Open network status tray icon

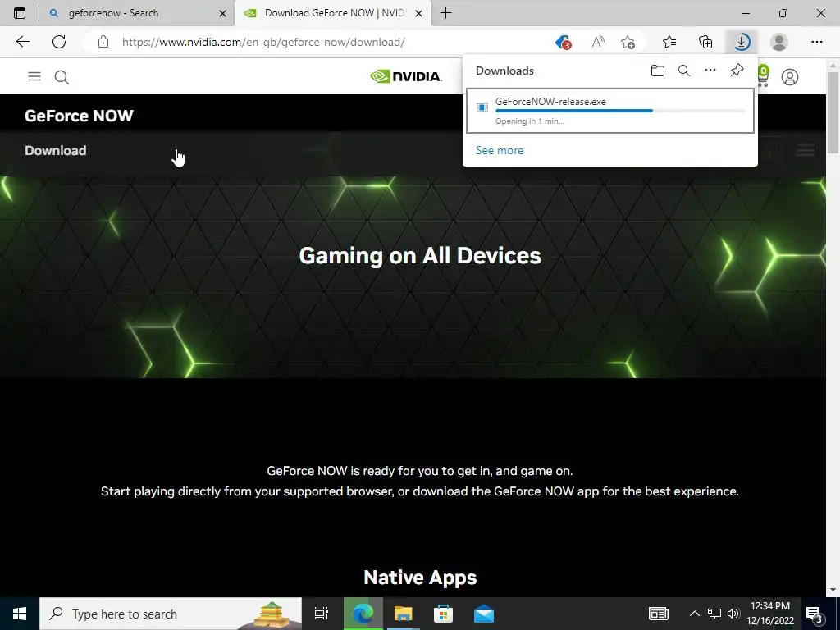(x=714, y=614)
